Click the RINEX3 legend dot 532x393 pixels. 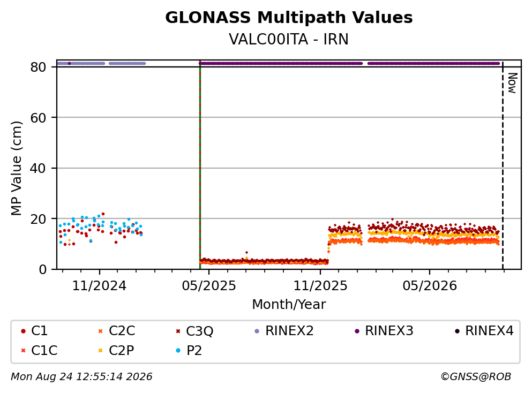[x=357, y=331]
